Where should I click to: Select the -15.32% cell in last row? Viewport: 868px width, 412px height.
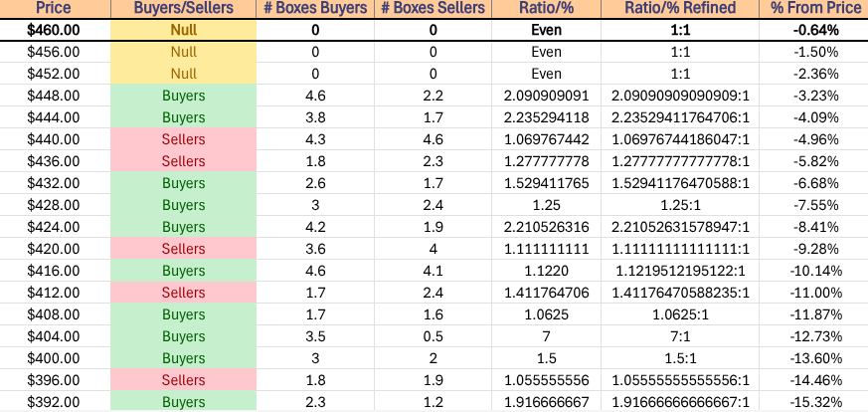coord(810,402)
